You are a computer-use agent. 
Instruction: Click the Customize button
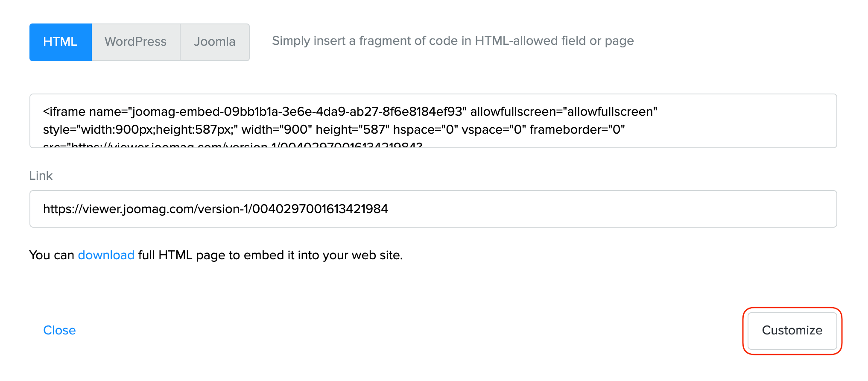click(x=792, y=331)
